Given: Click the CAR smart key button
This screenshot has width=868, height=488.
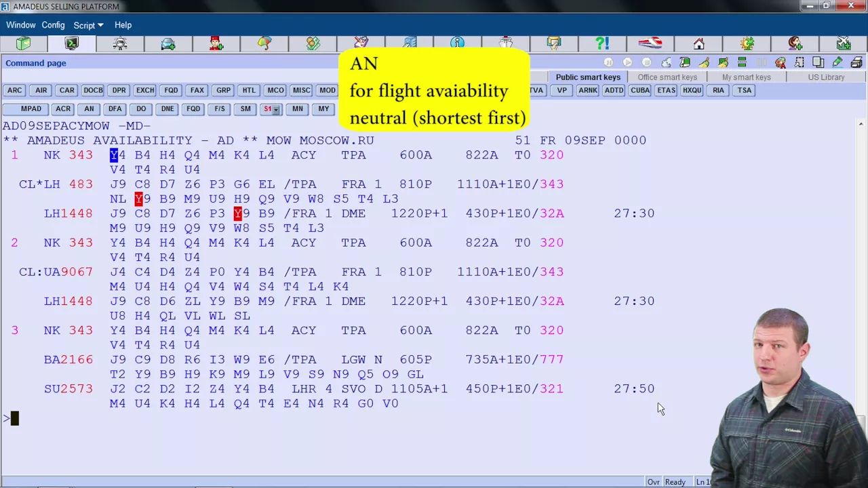Looking at the screenshot, I should click(x=66, y=90).
